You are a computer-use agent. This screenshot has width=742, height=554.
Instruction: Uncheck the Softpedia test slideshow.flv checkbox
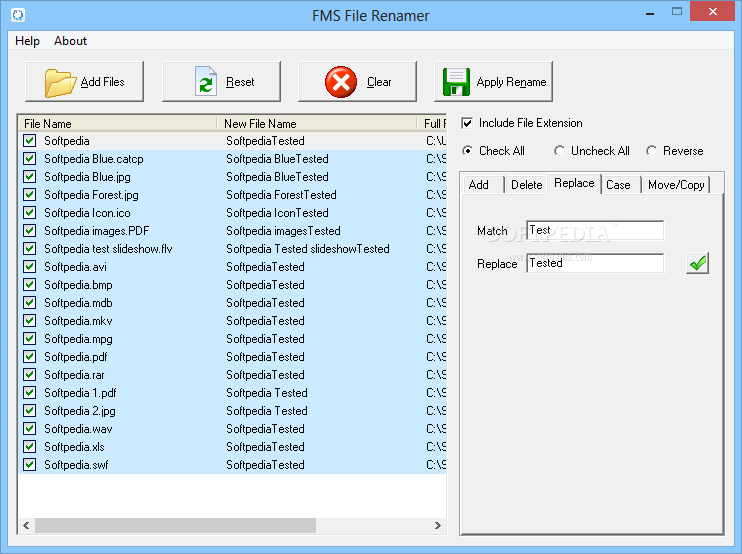pos(29,248)
